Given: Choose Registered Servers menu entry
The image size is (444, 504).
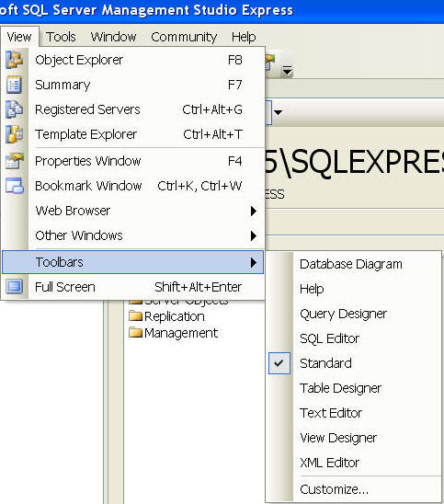Looking at the screenshot, I should [x=132, y=109].
